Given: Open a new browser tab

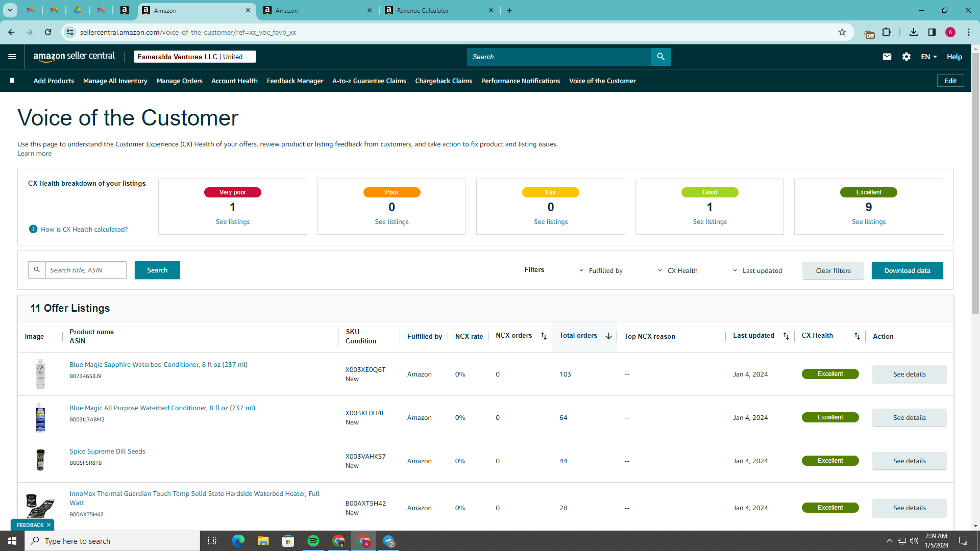Looking at the screenshot, I should (x=509, y=10).
